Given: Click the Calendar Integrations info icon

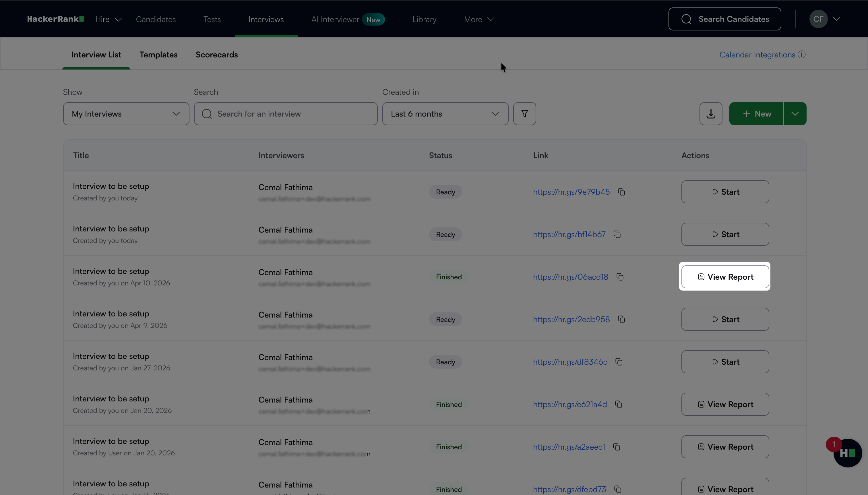Looking at the screenshot, I should click(802, 54).
